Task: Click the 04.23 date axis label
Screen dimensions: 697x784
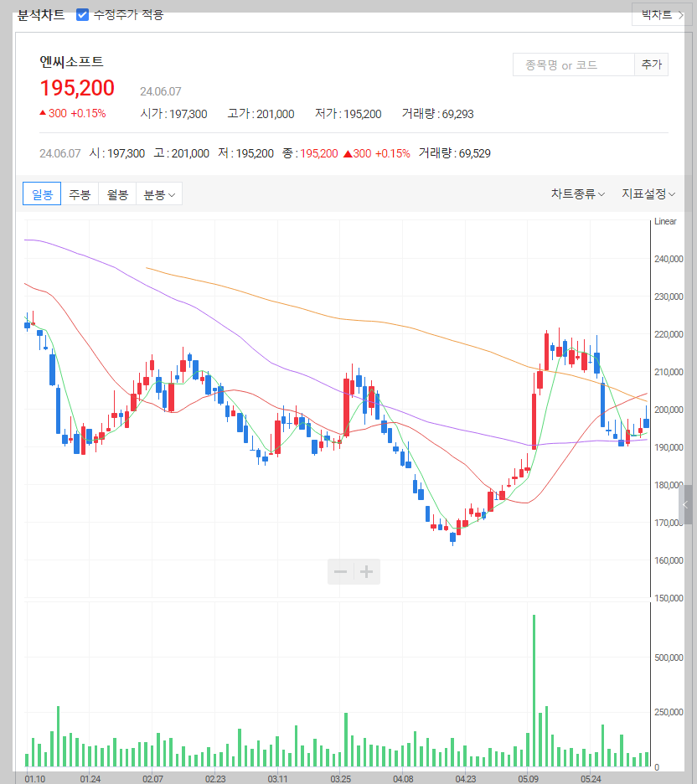Action: click(x=466, y=779)
